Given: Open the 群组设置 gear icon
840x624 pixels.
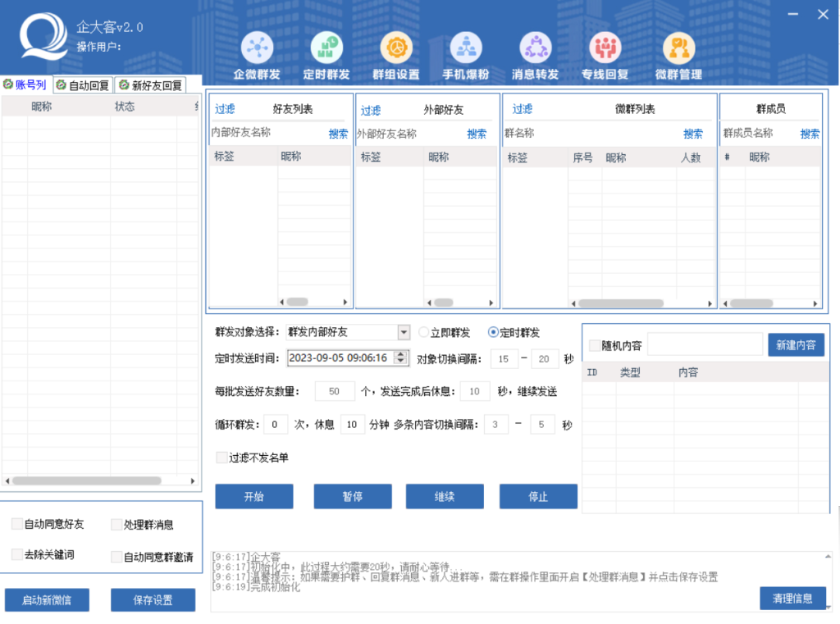Looking at the screenshot, I should pyautogui.click(x=396, y=48).
